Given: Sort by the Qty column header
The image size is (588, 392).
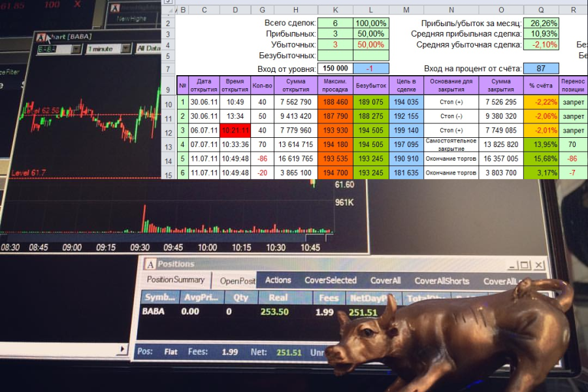Looking at the screenshot, I should tap(240, 298).
